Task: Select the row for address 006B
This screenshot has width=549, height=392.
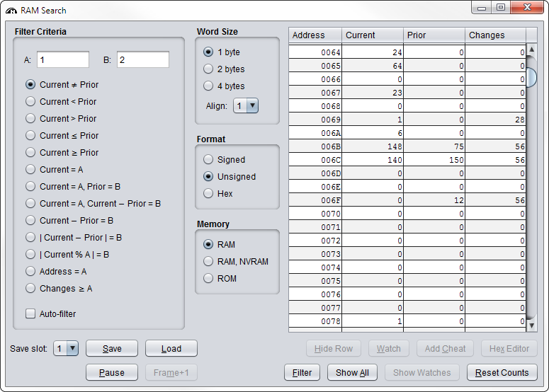Action: [x=407, y=146]
